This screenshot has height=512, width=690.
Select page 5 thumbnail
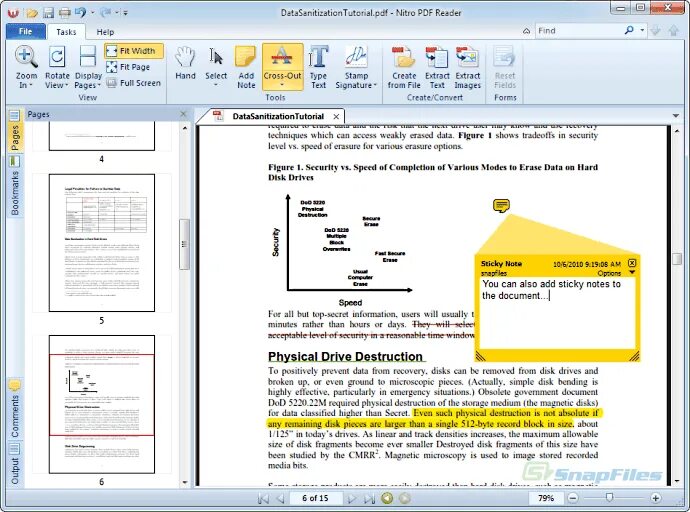pos(102,243)
